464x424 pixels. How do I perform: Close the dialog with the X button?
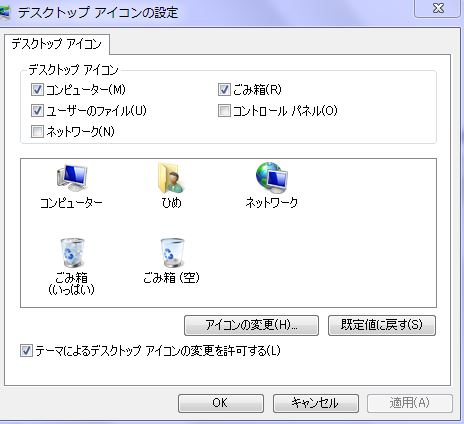click(x=438, y=8)
